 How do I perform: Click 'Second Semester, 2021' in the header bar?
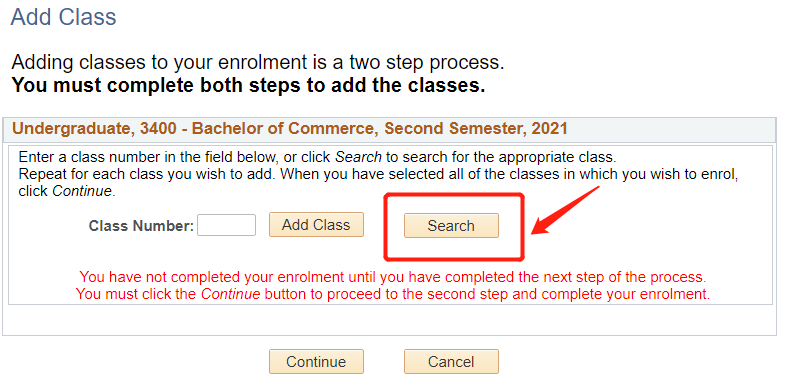coord(476,129)
